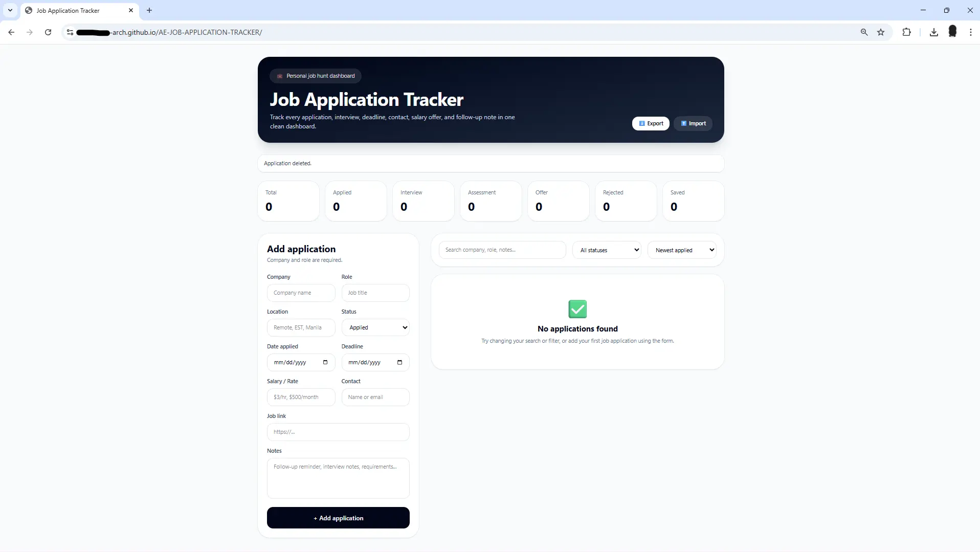Click the Personal job hunt dashboard badge
This screenshot has height=552, width=980.
316,76
